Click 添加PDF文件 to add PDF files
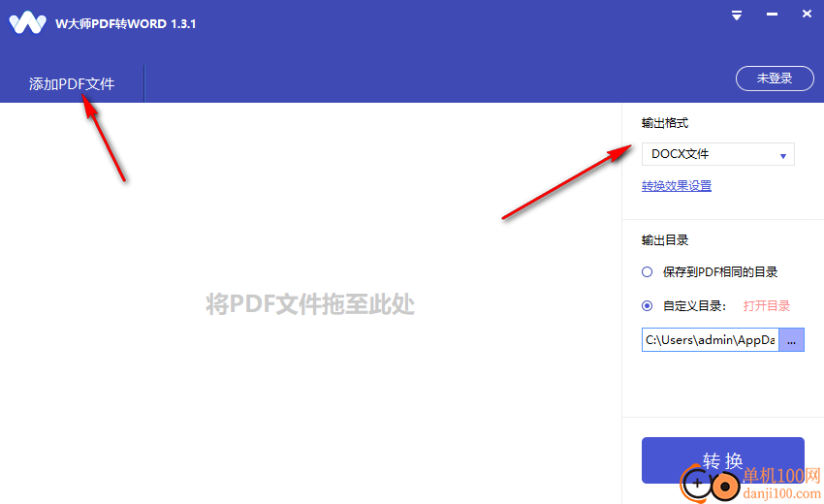 click(72, 83)
